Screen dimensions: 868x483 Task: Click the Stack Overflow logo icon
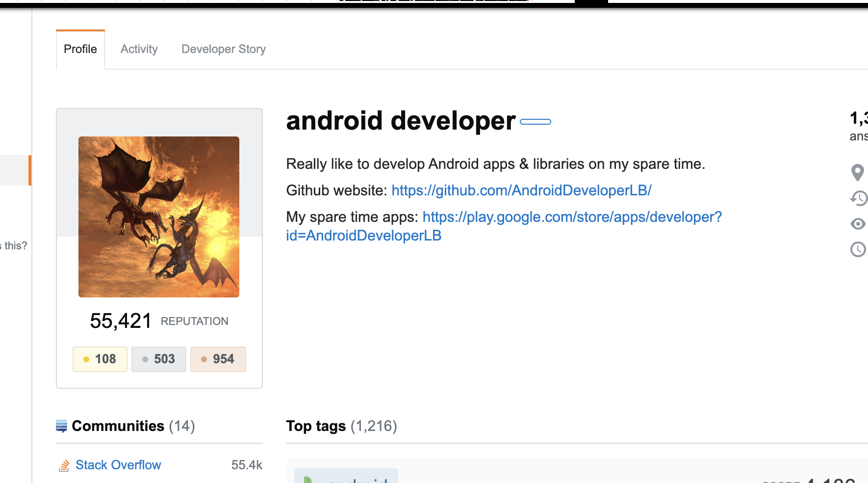click(64, 465)
